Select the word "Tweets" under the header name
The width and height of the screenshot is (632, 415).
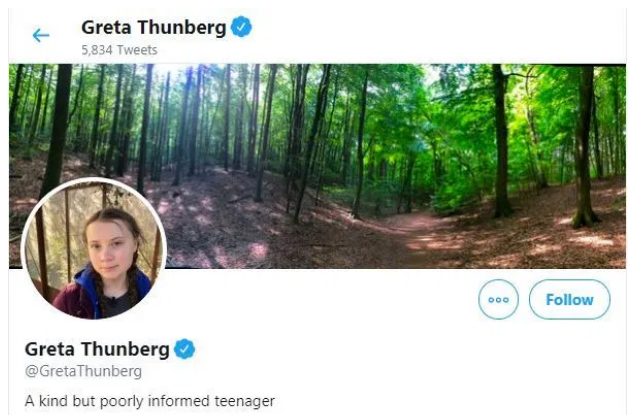tap(137, 50)
